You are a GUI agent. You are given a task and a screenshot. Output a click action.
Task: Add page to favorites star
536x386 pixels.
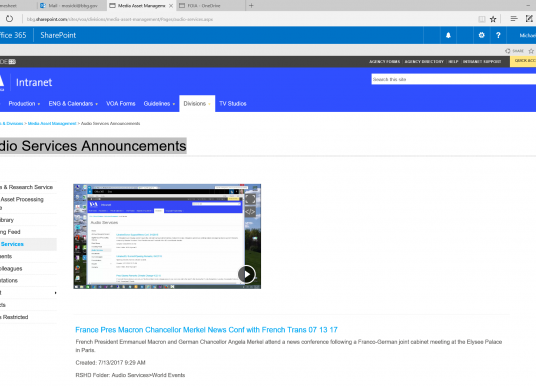coord(493,19)
